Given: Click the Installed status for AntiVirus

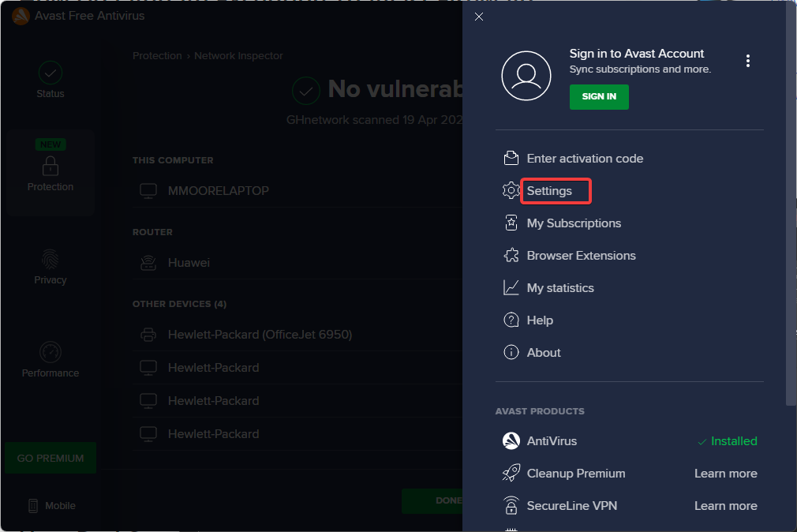Looking at the screenshot, I should [728, 441].
